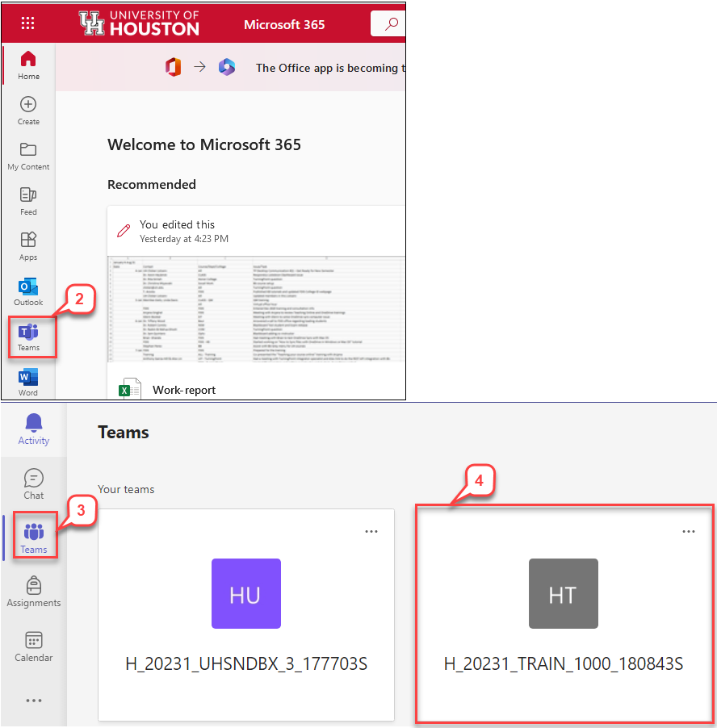717x728 pixels.
Task: Open Calendar in Teams sidebar
Action: 33,646
